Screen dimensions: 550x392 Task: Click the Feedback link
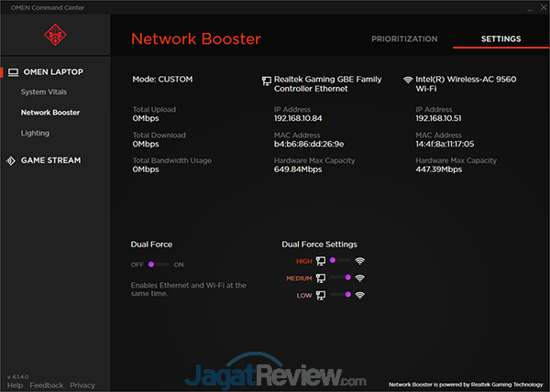[47, 386]
